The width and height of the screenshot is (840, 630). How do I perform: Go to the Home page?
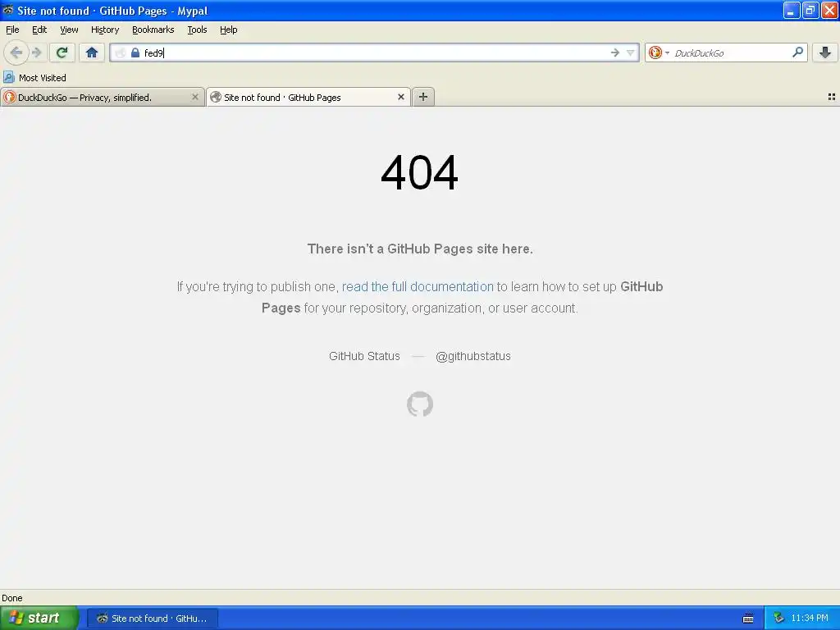click(x=92, y=52)
